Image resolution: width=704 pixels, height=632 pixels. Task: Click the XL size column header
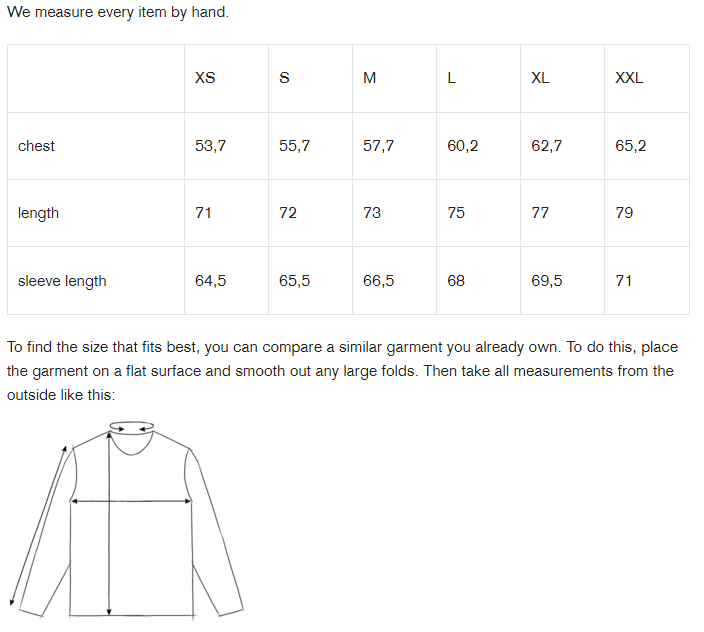pyautogui.click(x=540, y=78)
